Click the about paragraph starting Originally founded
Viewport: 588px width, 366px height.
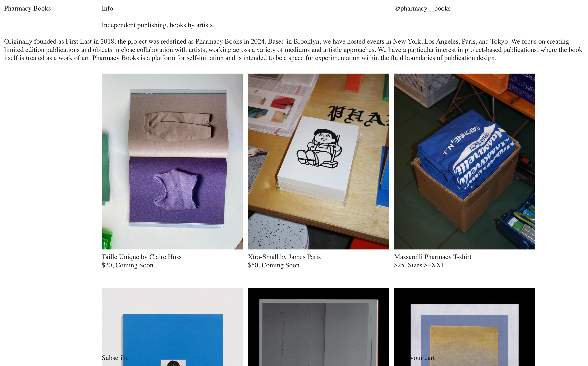tap(293, 50)
